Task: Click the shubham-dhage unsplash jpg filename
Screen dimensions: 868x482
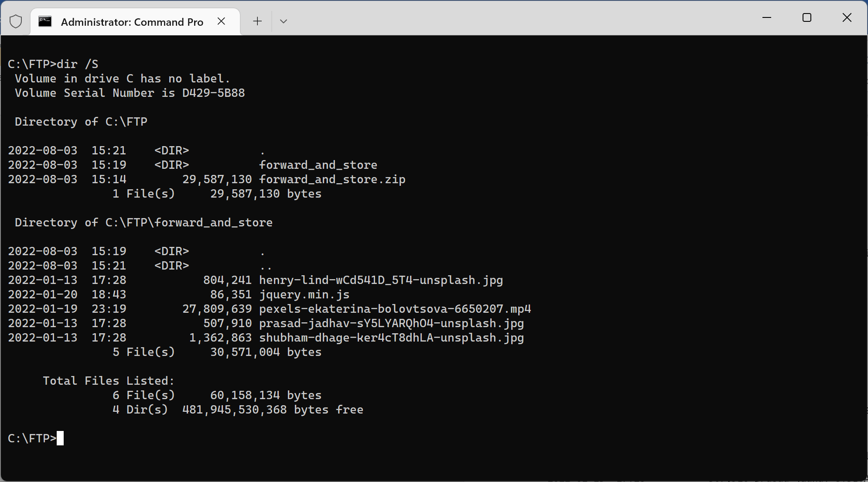Action: (391, 338)
